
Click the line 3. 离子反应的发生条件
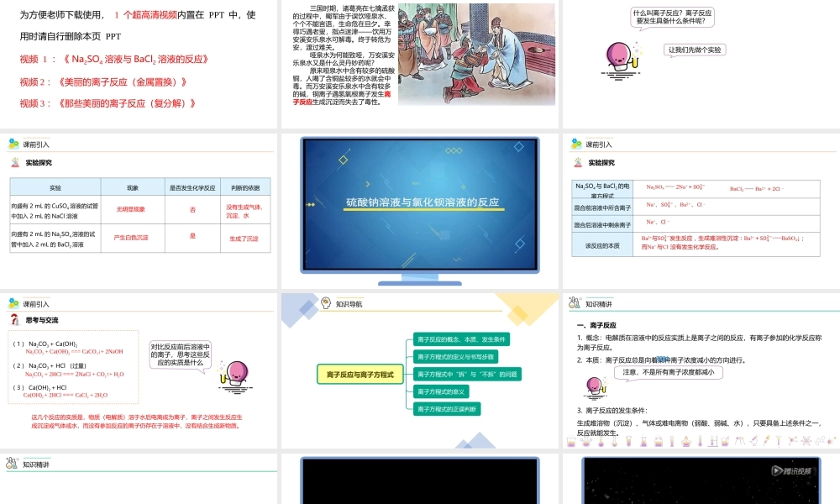click(x=612, y=410)
